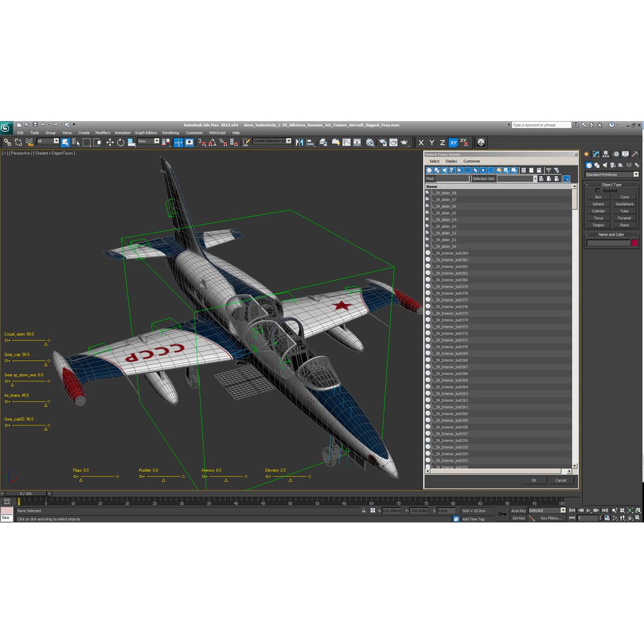Toggle Angle Snap button
Screen dimensions: 644x644
point(212,143)
